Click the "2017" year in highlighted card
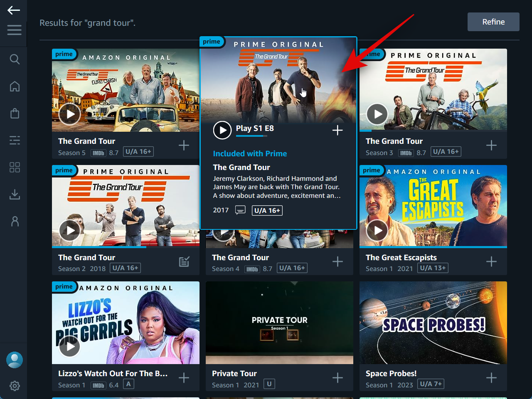The image size is (532, 399). (x=221, y=210)
